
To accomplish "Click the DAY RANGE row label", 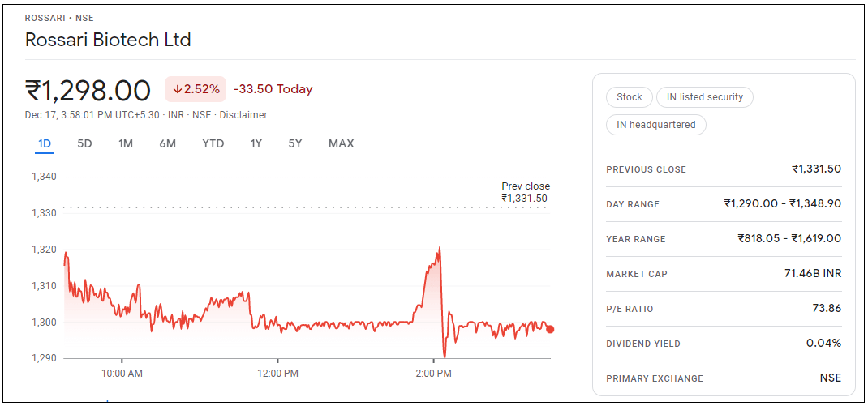I will point(633,205).
